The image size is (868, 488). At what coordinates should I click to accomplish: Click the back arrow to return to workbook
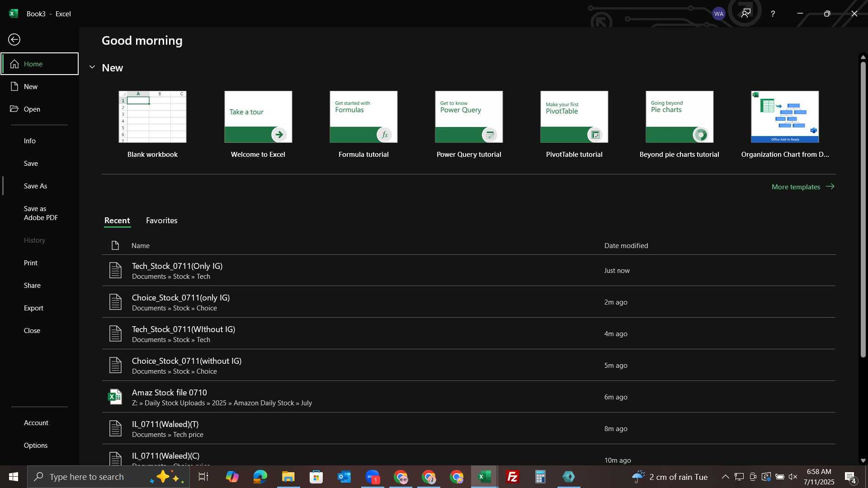14,40
